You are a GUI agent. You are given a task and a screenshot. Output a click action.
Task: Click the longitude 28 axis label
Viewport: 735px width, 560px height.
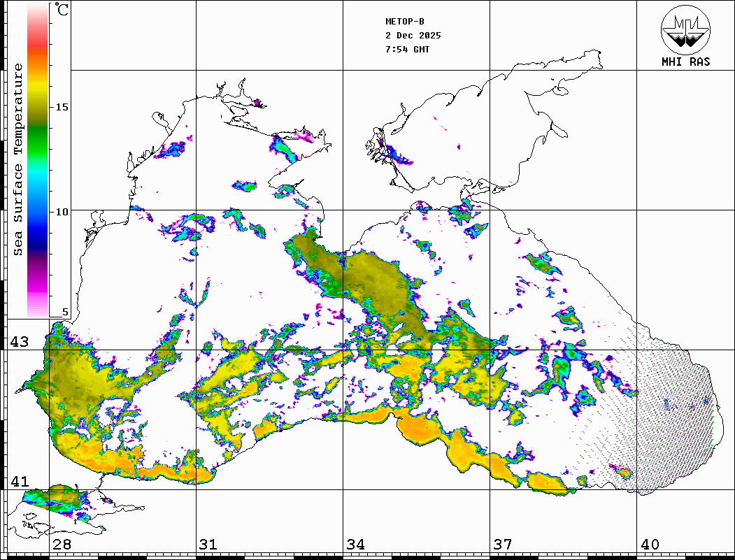coord(62,545)
